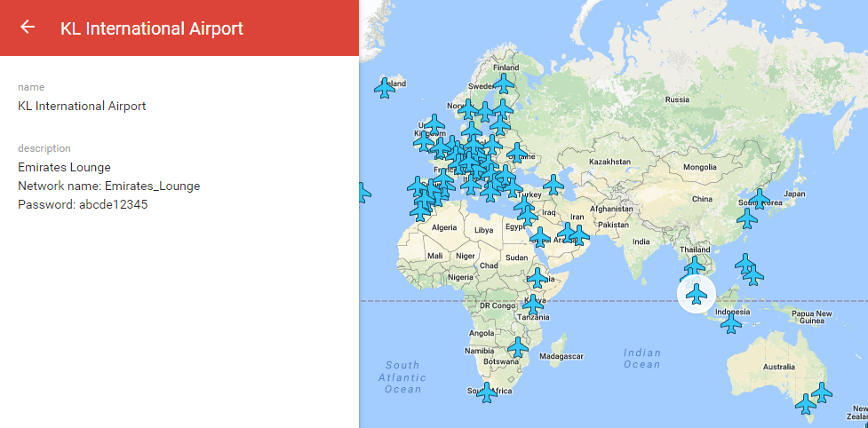Click the Russia label on the map
868x428 pixels.
677,99
